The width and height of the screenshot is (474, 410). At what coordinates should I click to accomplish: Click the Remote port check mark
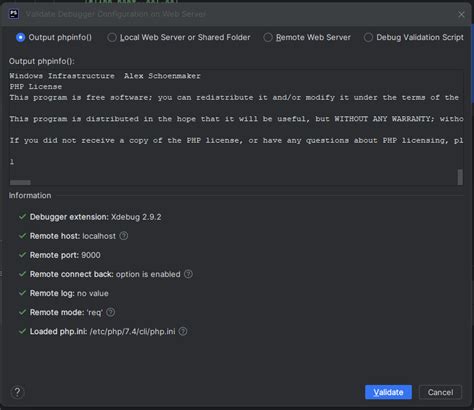pyautogui.click(x=22, y=255)
